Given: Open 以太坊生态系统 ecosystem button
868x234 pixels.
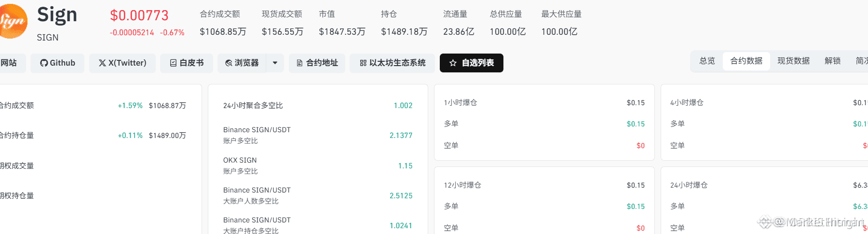Looking at the screenshot, I should pos(393,63).
